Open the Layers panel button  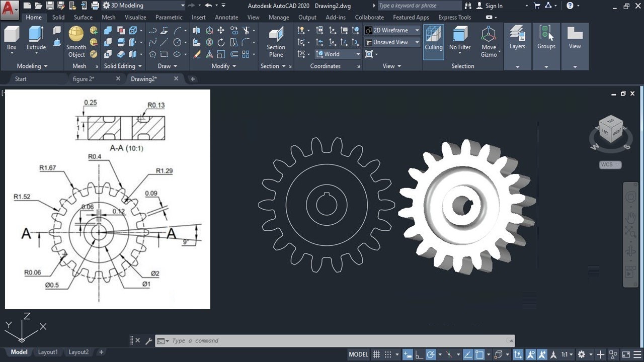tap(517, 34)
